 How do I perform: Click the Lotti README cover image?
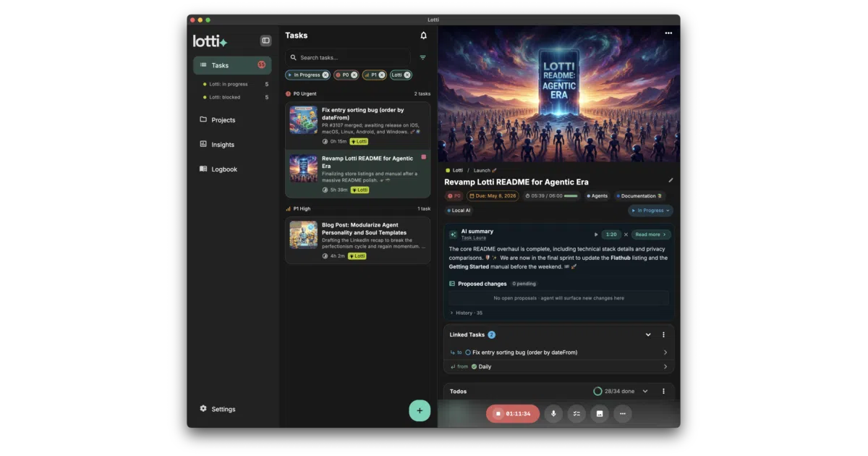point(558,94)
